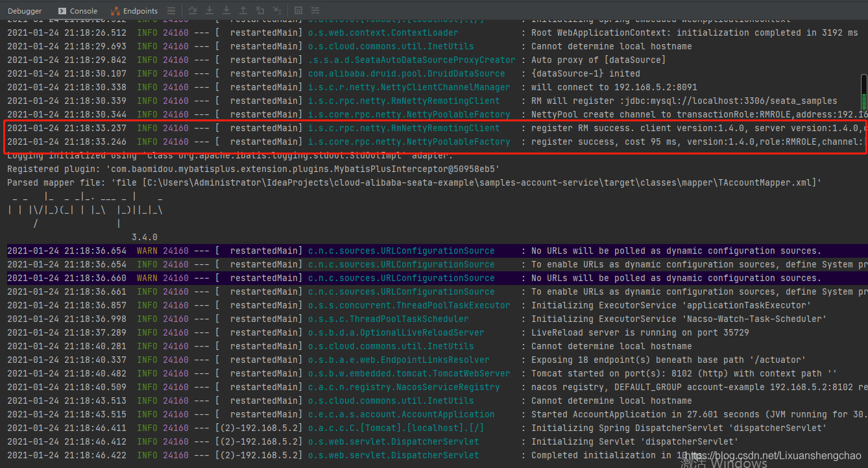Click the MyBatis-Plus version '3.4.0' text

[x=144, y=237]
